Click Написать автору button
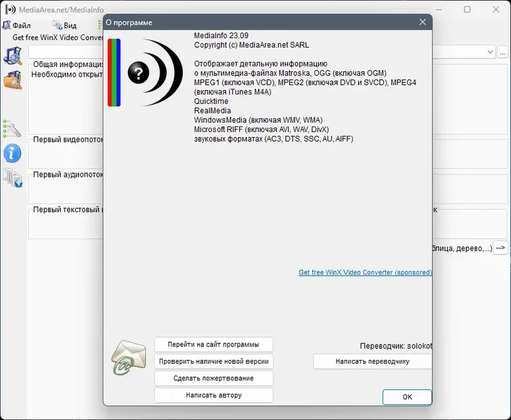Image resolution: width=511 pixels, height=420 pixels. [213, 395]
